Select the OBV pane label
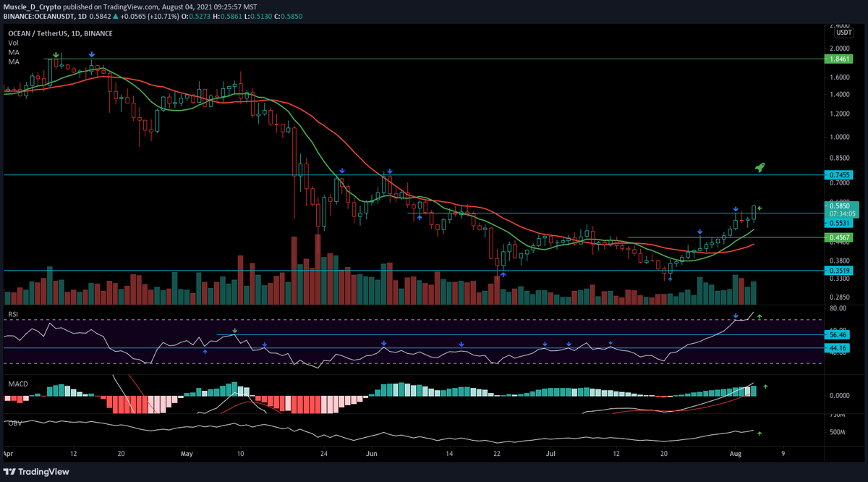 click(x=14, y=423)
